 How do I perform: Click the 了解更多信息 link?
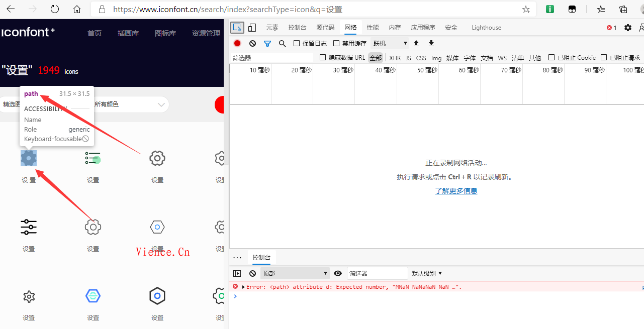point(456,191)
